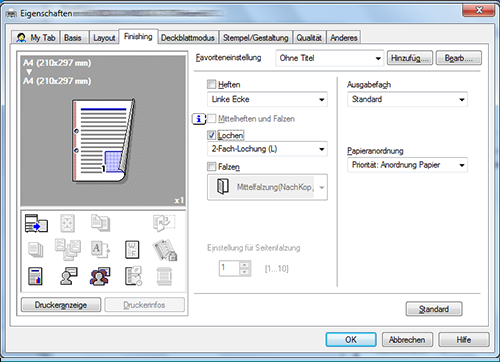Click the ruler with lock icon
This screenshot has width=500, height=362.
(x=165, y=250)
